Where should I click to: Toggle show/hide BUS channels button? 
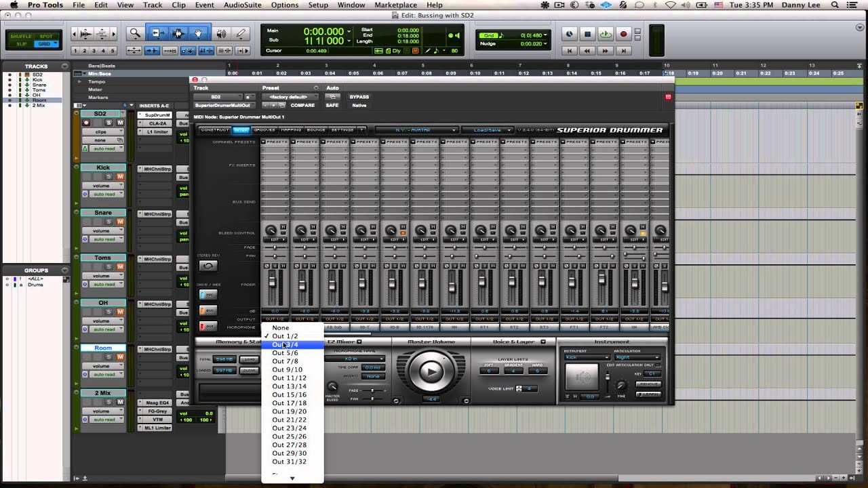pyautogui.click(x=209, y=310)
